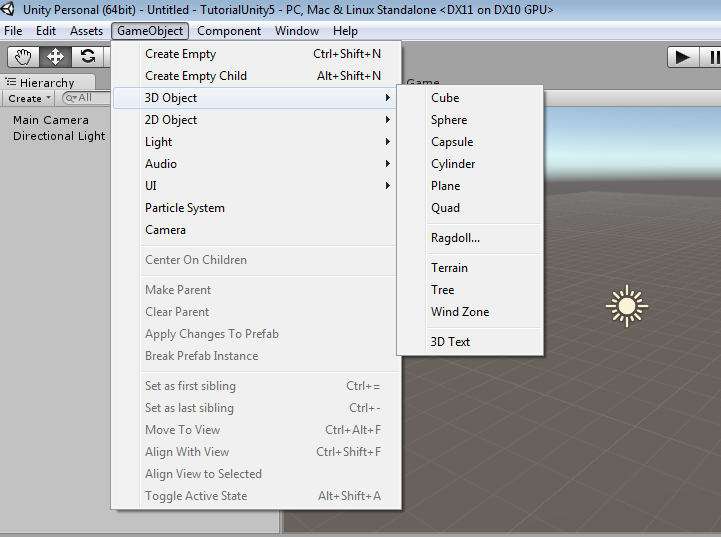The height and width of the screenshot is (537, 721).
Task: Expand the Audio submenu
Action: pos(255,164)
